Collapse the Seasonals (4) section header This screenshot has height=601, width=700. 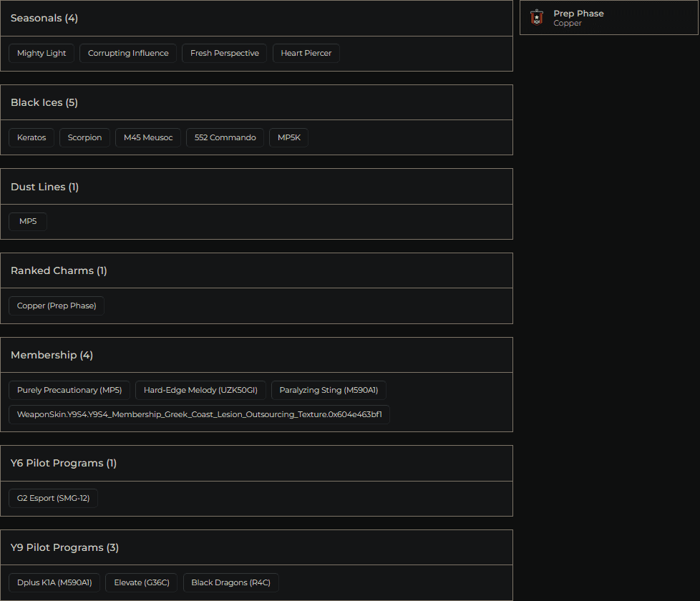click(x=256, y=19)
